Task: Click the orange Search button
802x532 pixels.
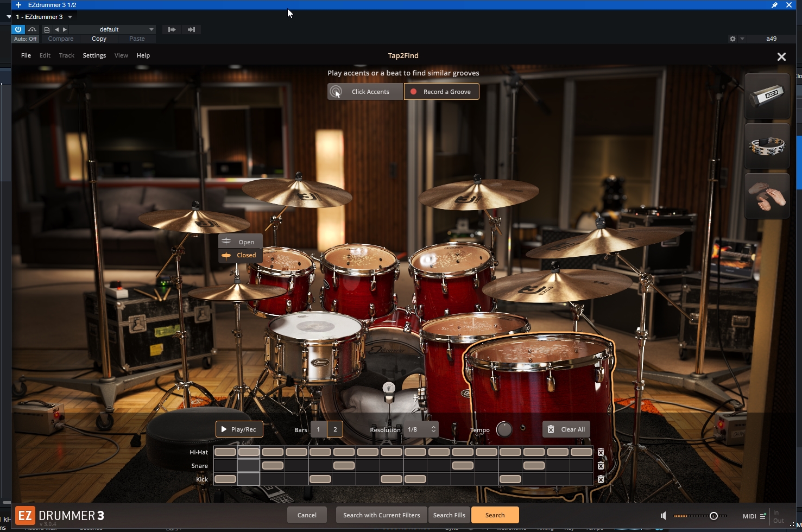Action: (495, 515)
